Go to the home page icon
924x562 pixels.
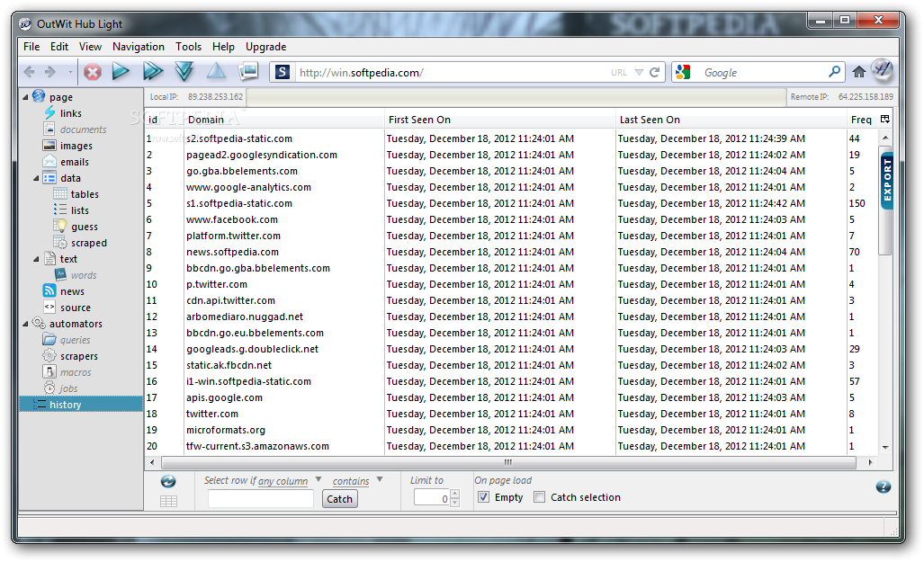click(859, 72)
